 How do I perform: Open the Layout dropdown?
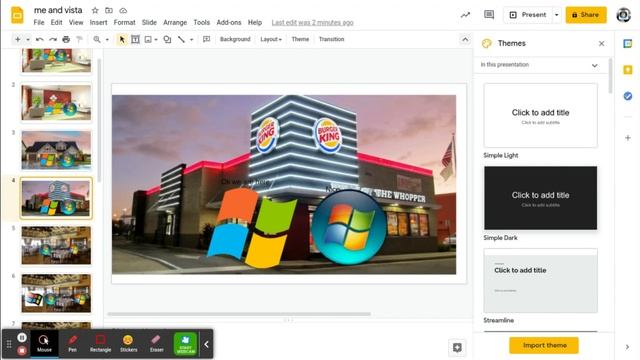(x=271, y=39)
